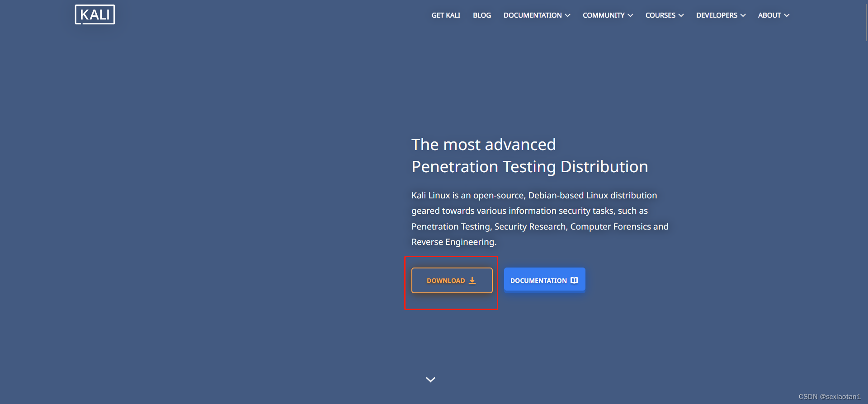Viewport: 868px width, 404px height.
Task: Click the Kali logo in the header
Action: 95,14
